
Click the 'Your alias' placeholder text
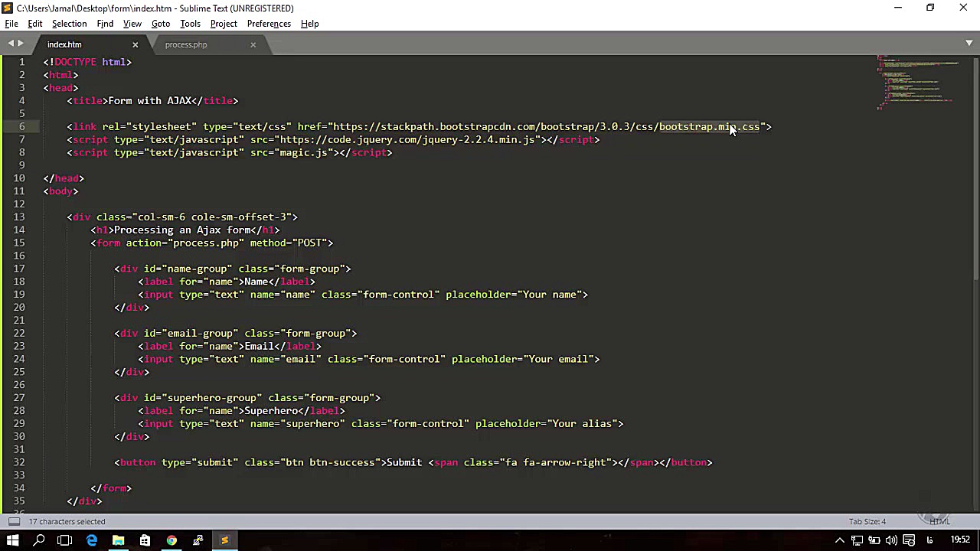coord(582,423)
